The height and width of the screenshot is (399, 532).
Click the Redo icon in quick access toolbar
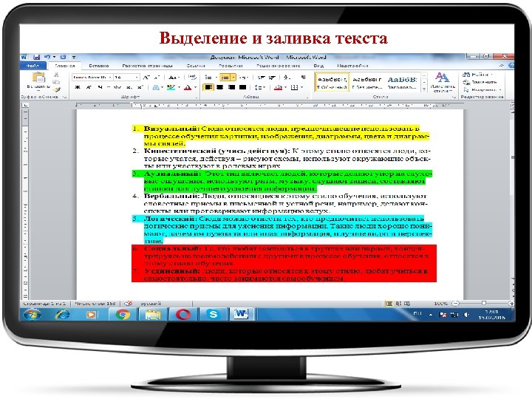pos(63,57)
